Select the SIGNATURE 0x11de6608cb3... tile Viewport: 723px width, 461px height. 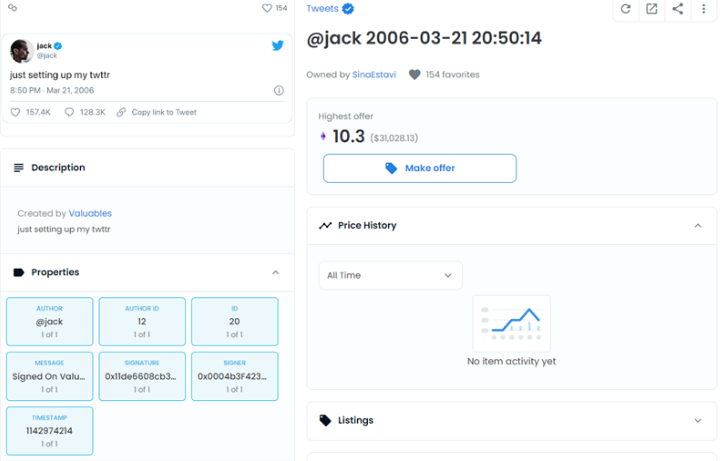tap(142, 376)
